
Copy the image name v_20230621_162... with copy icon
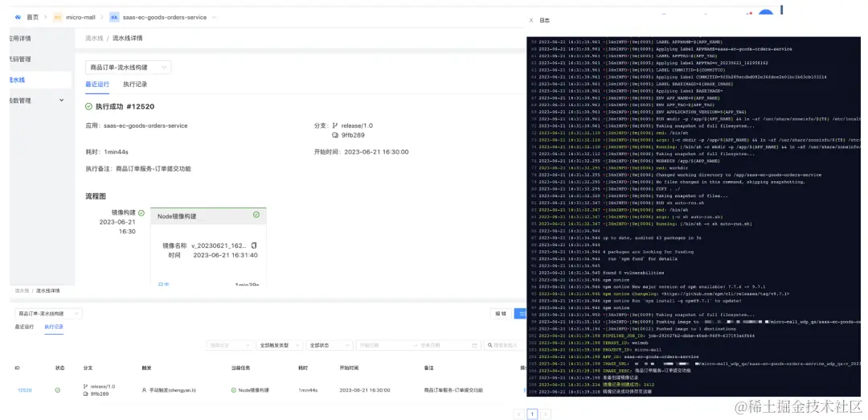click(x=254, y=245)
